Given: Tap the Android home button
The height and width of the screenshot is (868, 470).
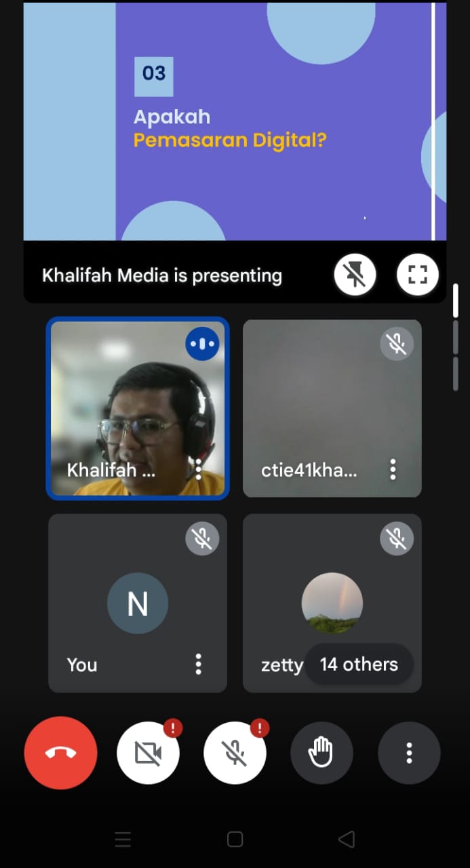Looking at the screenshot, I should (x=235, y=840).
